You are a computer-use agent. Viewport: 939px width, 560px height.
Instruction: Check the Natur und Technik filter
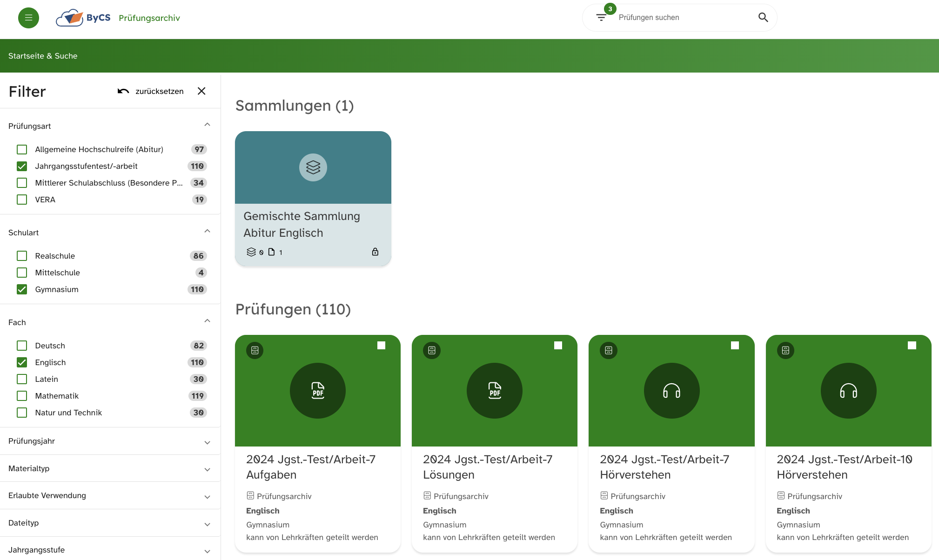(x=22, y=413)
